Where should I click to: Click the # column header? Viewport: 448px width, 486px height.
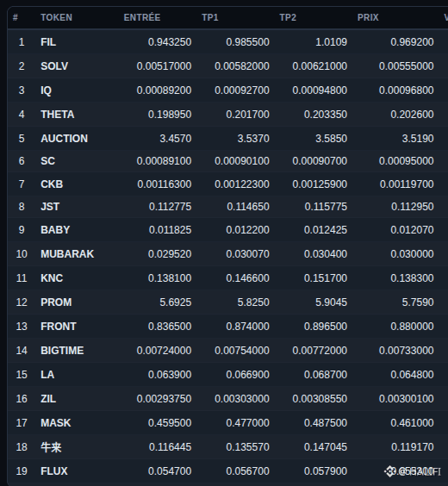pyautogui.click(x=16, y=17)
